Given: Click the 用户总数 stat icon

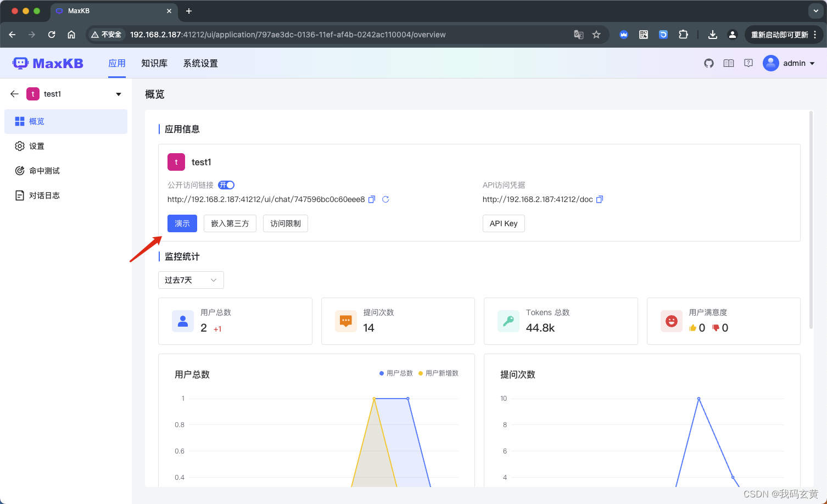Looking at the screenshot, I should point(183,321).
